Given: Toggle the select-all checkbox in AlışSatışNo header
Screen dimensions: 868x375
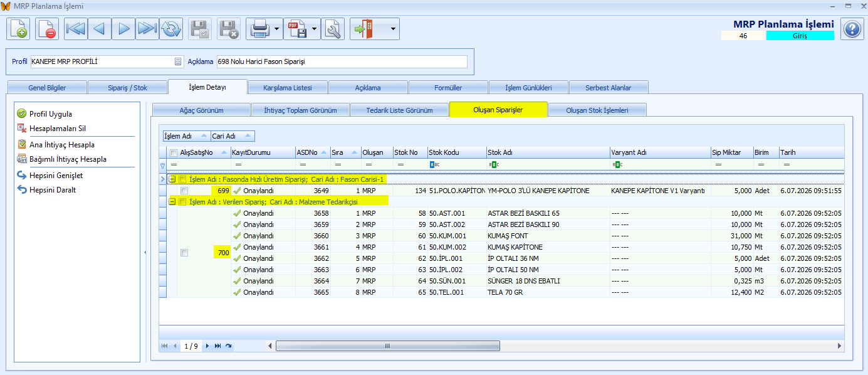Looking at the screenshot, I should tap(174, 152).
